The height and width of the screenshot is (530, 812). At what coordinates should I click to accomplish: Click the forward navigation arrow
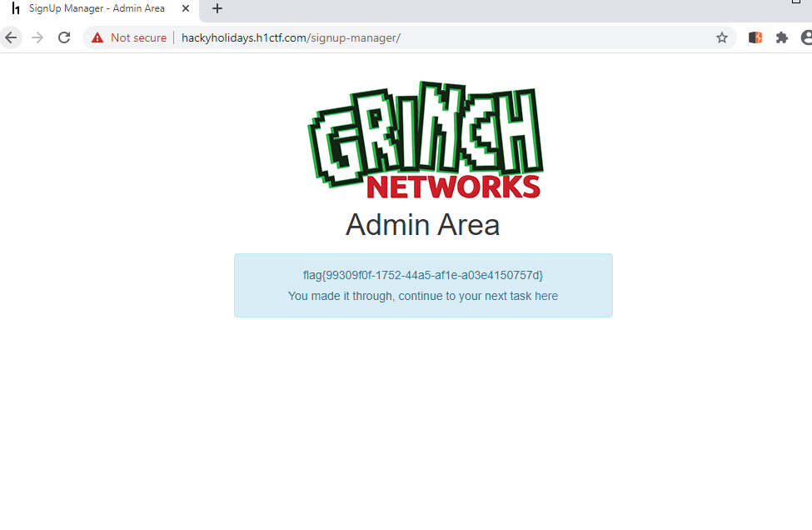pyautogui.click(x=37, y=37)
